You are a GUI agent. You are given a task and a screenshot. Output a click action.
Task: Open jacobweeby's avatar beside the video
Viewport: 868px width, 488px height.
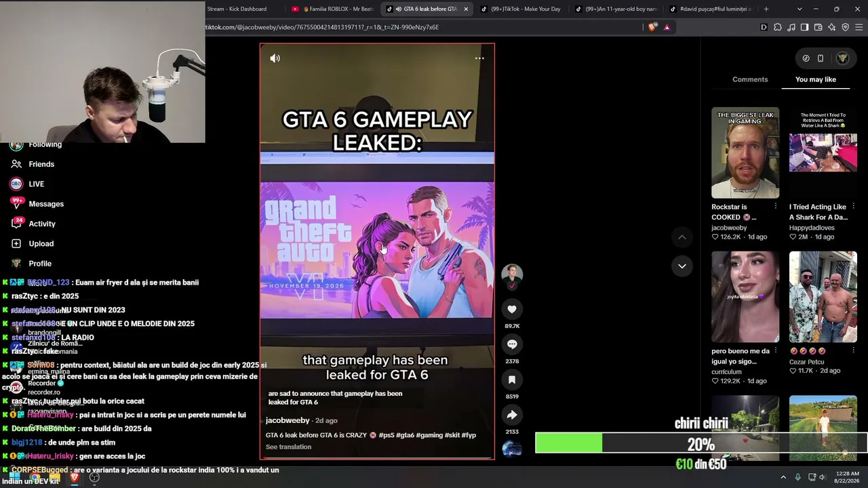point(512,274)
